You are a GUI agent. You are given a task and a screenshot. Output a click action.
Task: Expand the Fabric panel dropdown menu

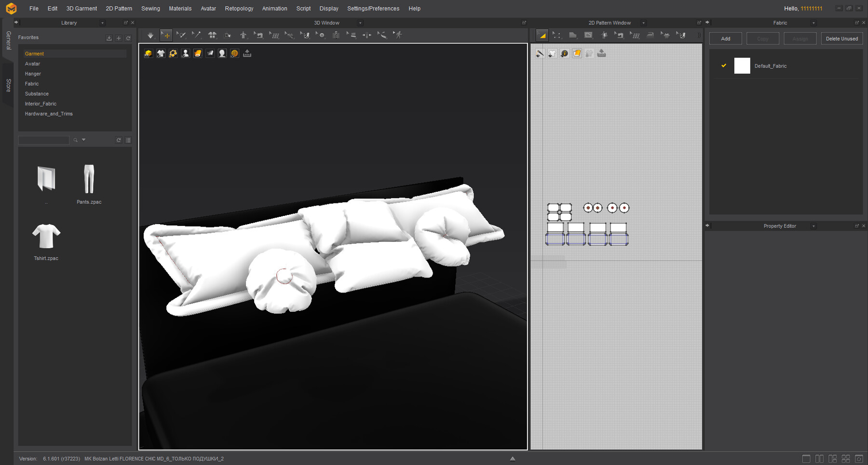(813, 23)
